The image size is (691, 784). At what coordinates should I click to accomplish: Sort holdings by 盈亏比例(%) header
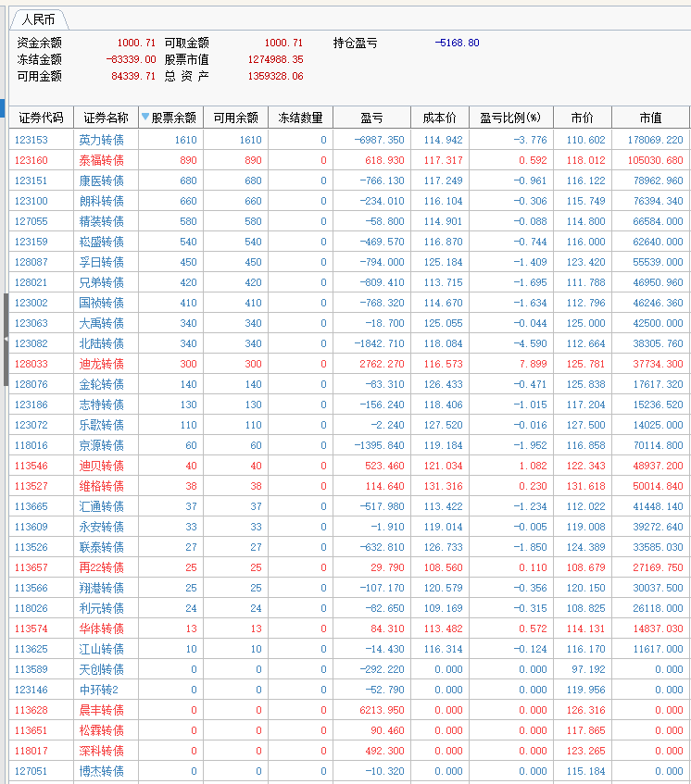(510, 118)
